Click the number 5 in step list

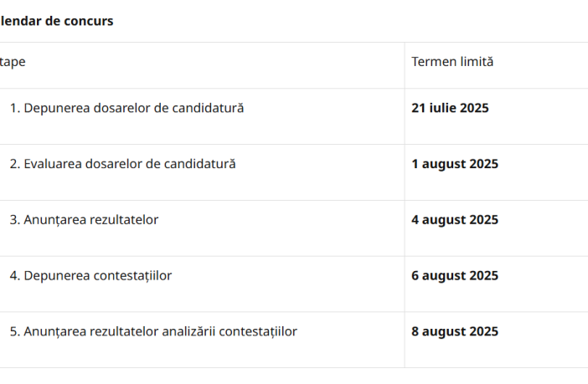13,332
